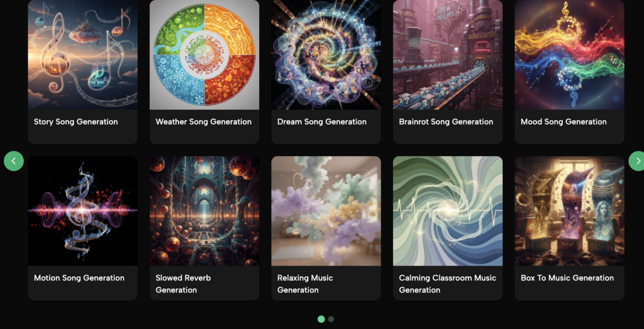
Task: Click the Calming Classroom Music Generation label
Action: (447, 284)
